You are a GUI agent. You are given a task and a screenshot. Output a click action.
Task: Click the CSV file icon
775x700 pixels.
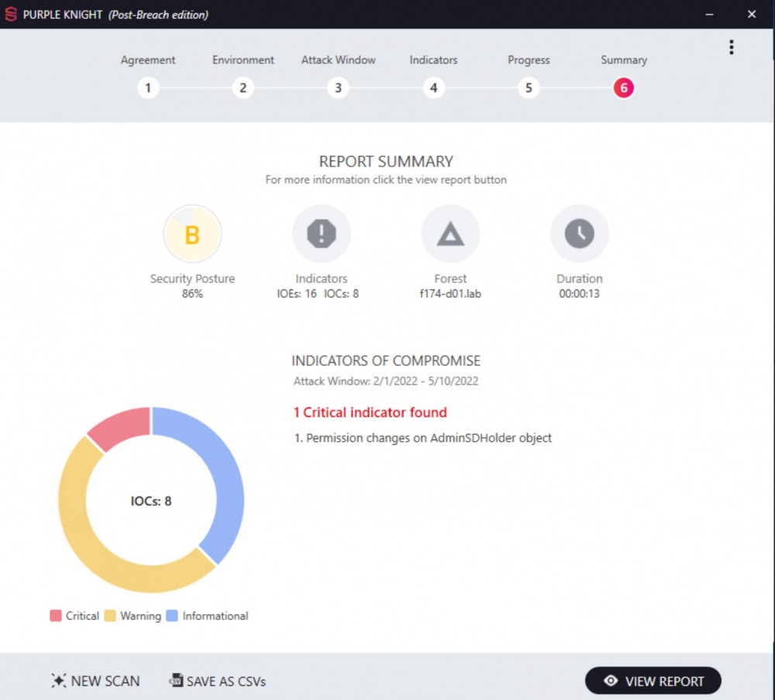pos(176,680)
